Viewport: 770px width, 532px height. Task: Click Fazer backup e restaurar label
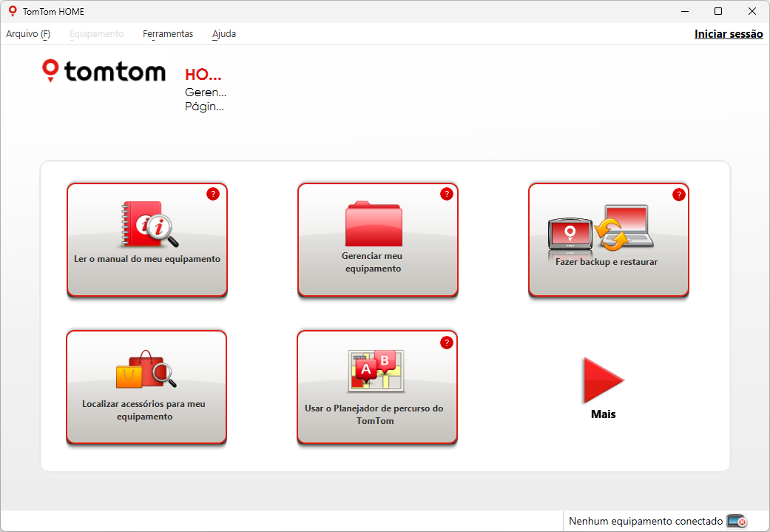pos(607,262)
